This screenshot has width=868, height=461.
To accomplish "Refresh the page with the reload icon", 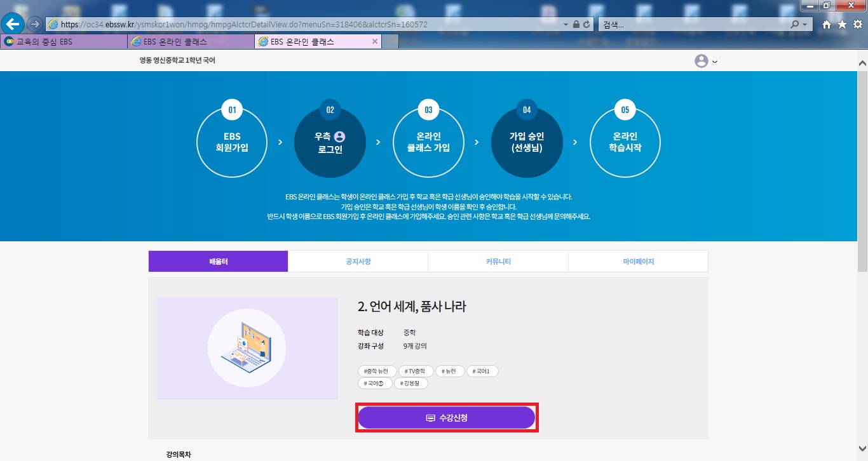I will pyautogui.click(x=587, y=24).
